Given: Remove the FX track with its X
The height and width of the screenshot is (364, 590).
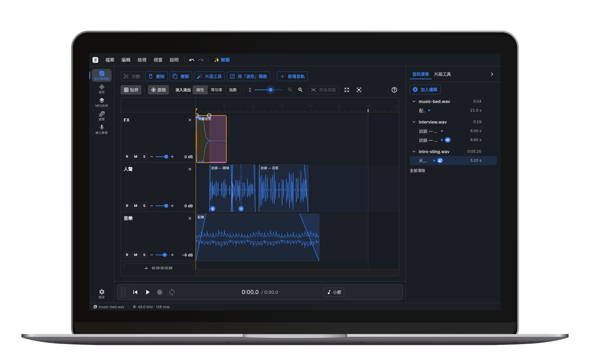Looking at the screenshot, I should pos(190,120).
